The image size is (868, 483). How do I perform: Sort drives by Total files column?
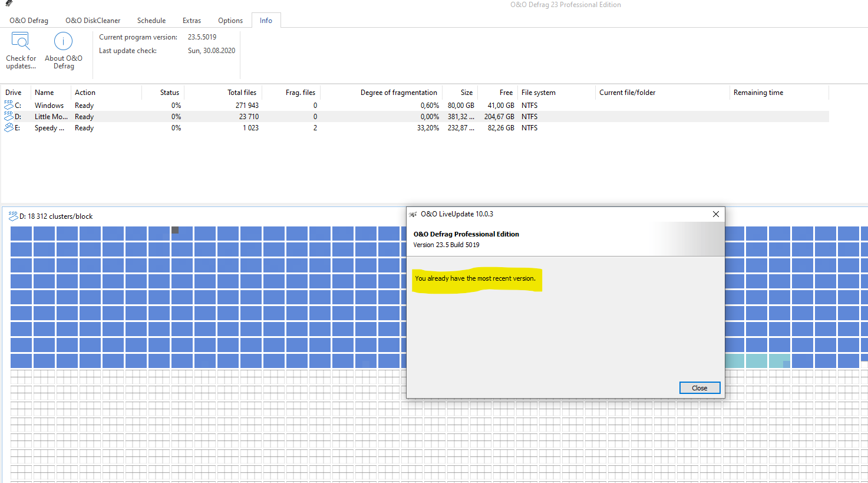[242, 93]
